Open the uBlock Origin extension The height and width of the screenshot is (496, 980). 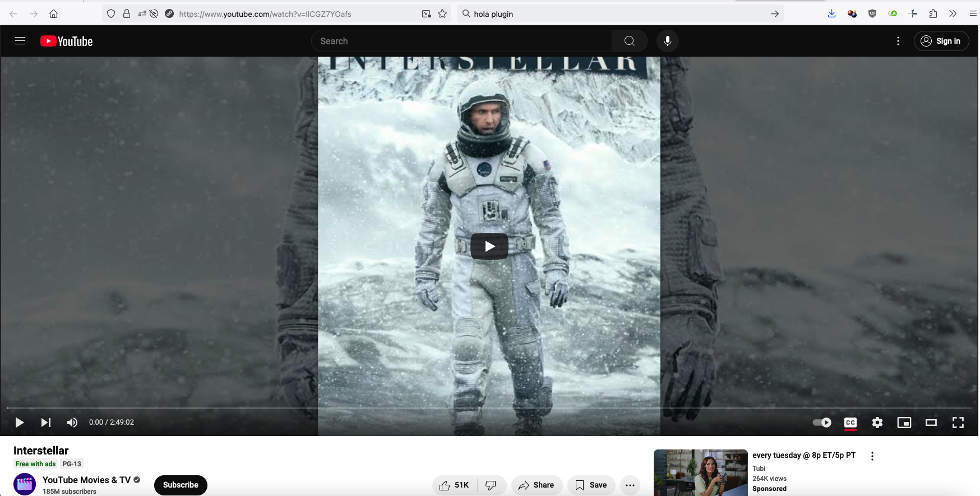[872, 13]
